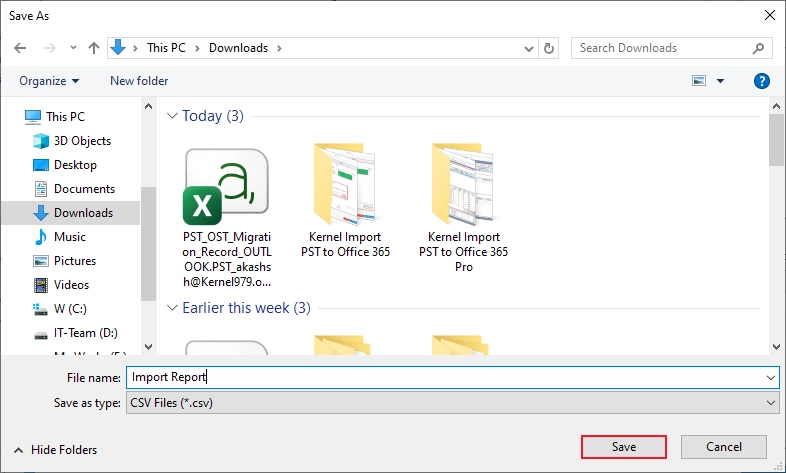Select Kernel Import PST to Office 365 Pro folder
This screenshot has width=786, height=473.
coord(464,207)
